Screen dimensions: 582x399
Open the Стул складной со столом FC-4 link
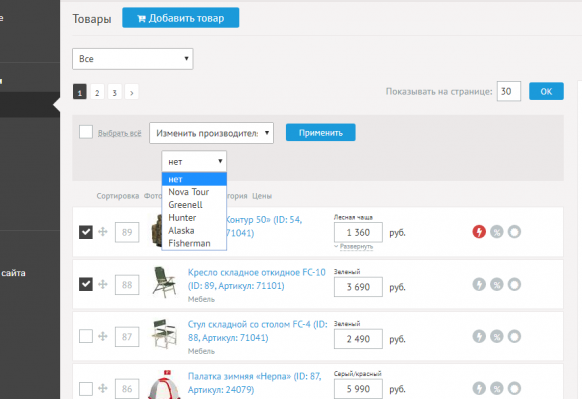258,331
